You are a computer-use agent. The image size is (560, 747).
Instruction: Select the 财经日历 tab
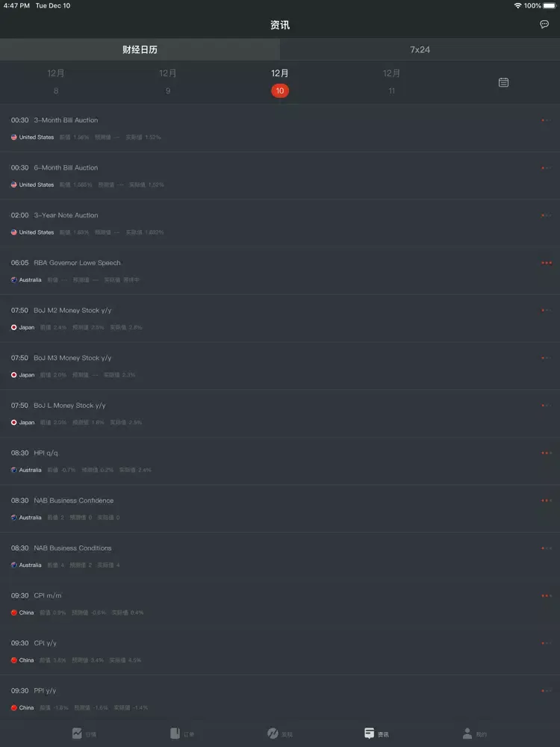[140, 49]
